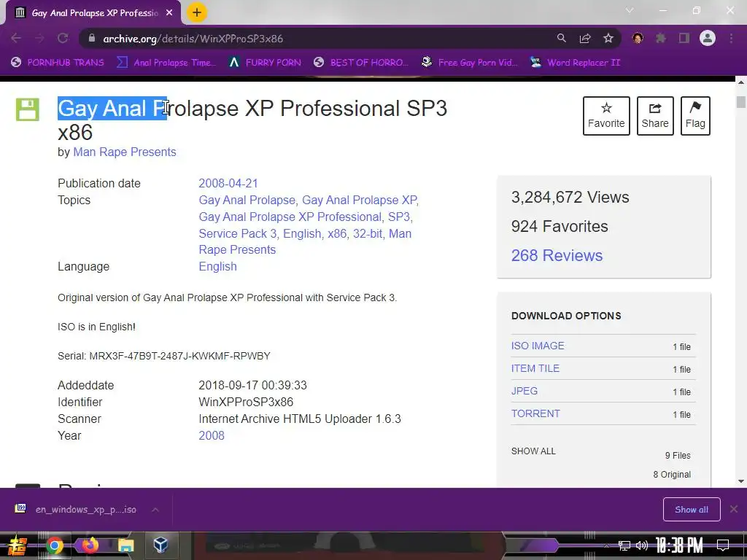
Task: Open a new tab with the plus button
Action: click(x=197, y=12)
